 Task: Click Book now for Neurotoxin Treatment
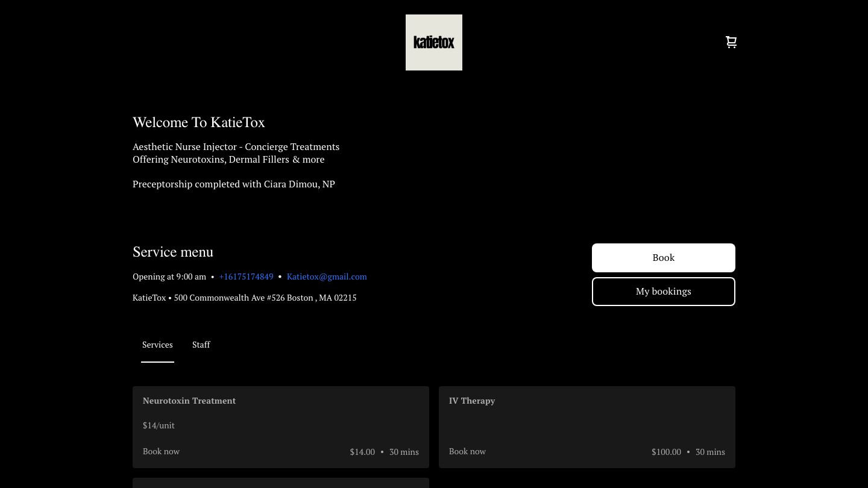pos(161,451)
